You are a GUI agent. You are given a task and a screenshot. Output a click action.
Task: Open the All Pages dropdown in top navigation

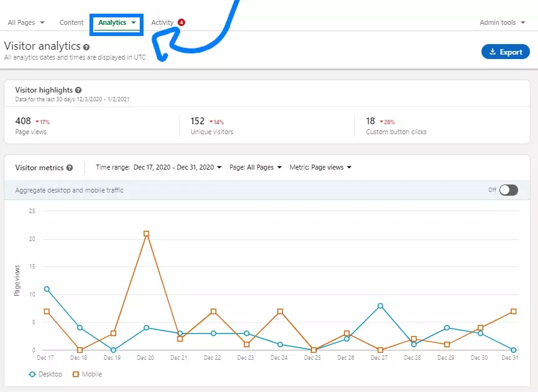click(x=26, y=22)
